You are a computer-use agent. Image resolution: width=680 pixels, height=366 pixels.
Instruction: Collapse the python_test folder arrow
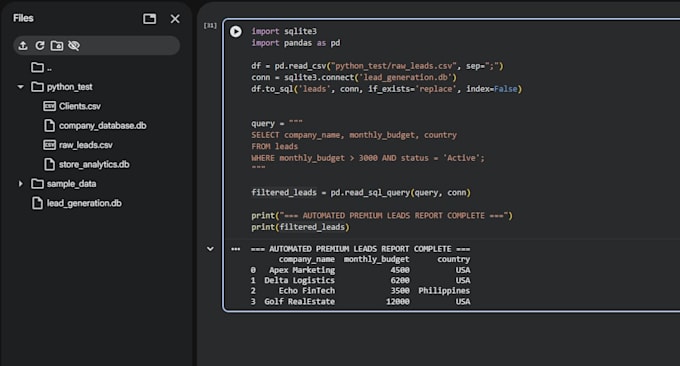coord(20,87)
